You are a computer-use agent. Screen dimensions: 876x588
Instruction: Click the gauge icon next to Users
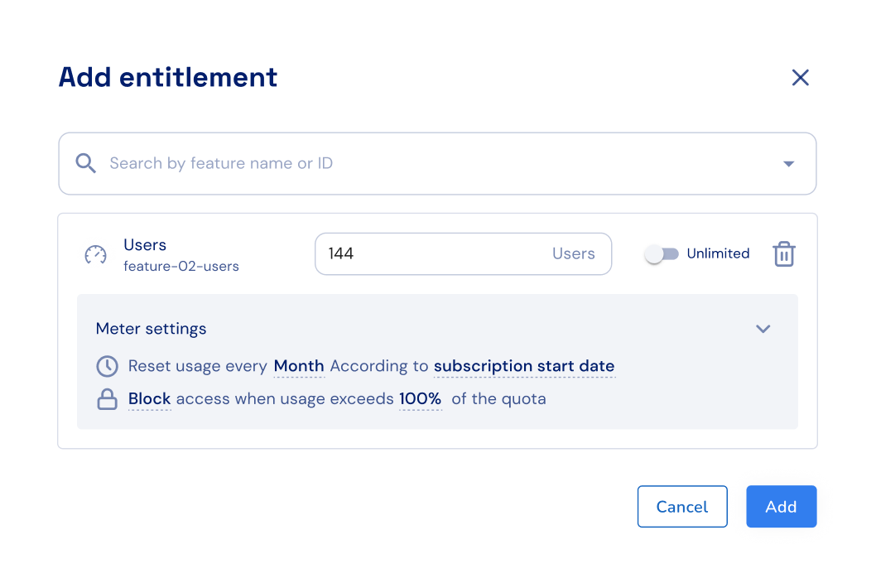pyautogui.click(x=96, y=254)
